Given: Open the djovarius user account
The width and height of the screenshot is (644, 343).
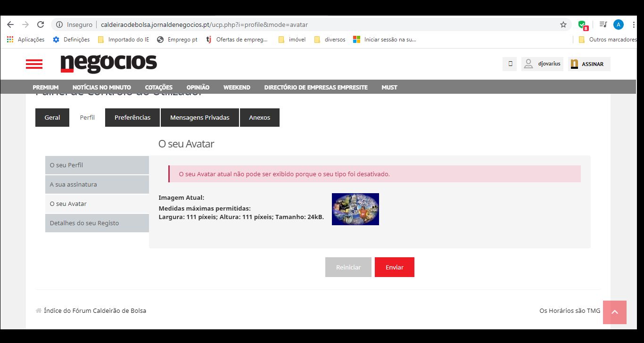Looking at the screenshot, I should click(x=542, y=64).
